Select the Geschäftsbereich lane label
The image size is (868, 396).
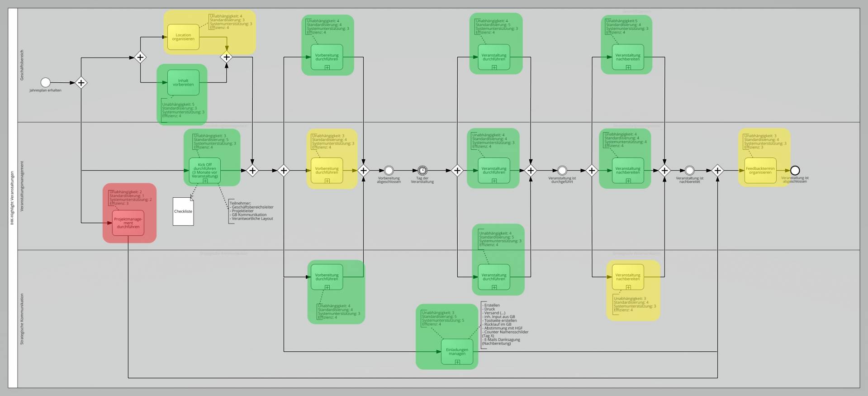pyautogui.click(x=22, y=66)
